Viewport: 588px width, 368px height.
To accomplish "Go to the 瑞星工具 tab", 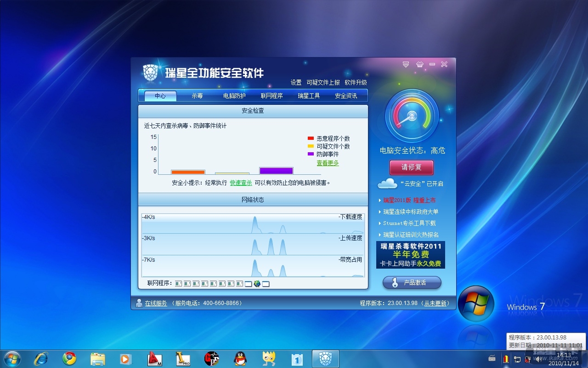I will pos(309,96).
